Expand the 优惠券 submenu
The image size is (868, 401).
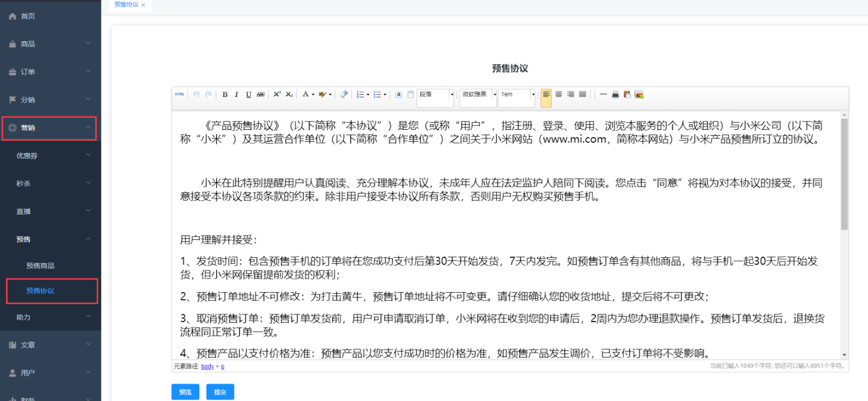click(x=50, y=156)
